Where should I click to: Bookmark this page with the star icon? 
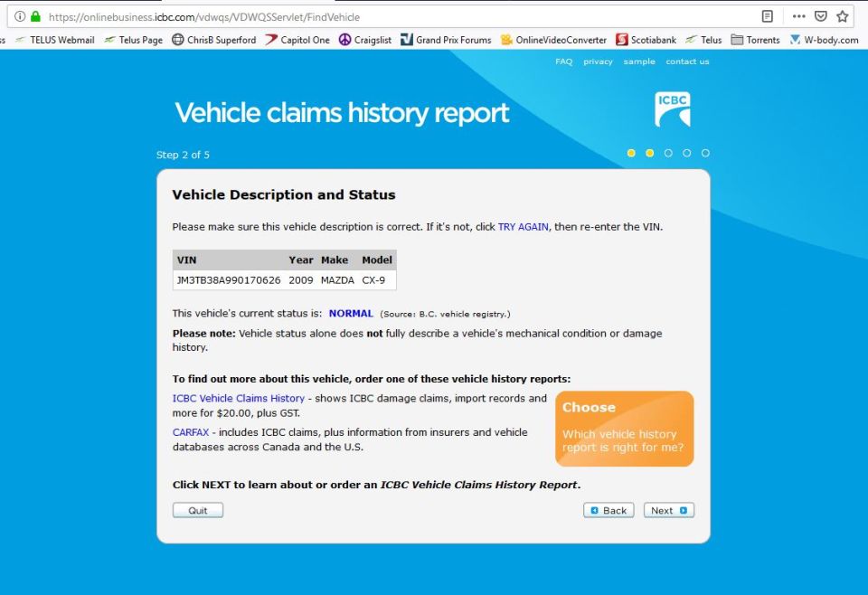tap(843, 16)
